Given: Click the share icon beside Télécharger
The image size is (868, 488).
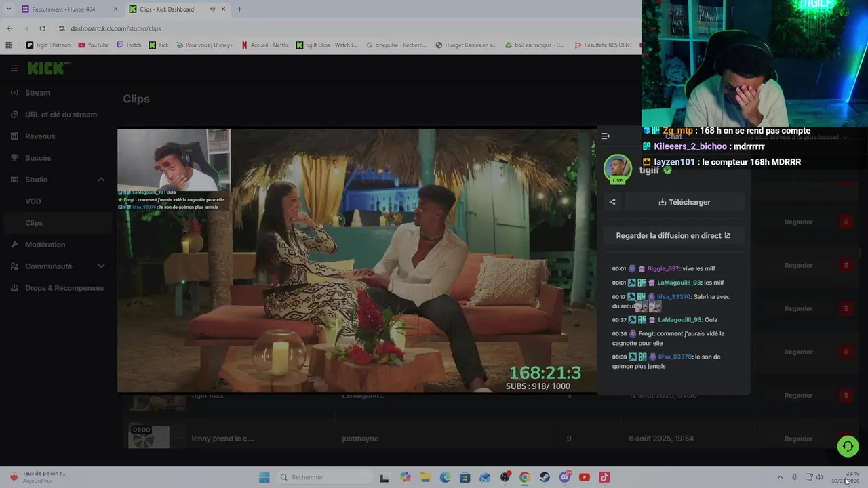Looking at the screenshot, I should tap(612, 202).
